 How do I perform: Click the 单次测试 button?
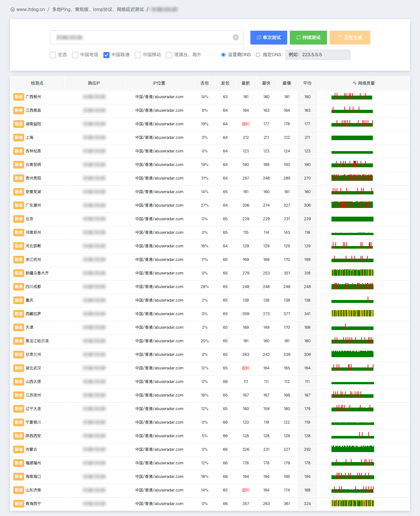pyautogui.click(x=269, y=37)
